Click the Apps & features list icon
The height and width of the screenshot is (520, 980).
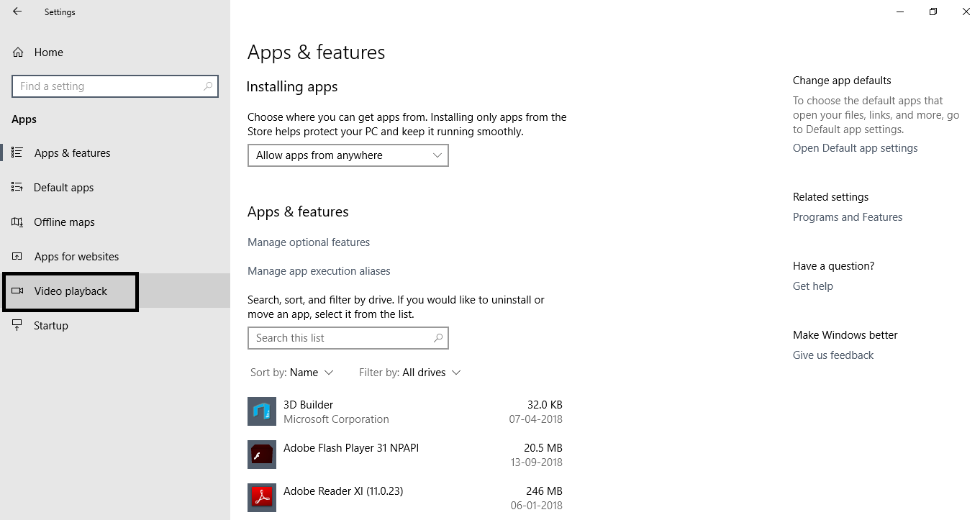[17, 152]
